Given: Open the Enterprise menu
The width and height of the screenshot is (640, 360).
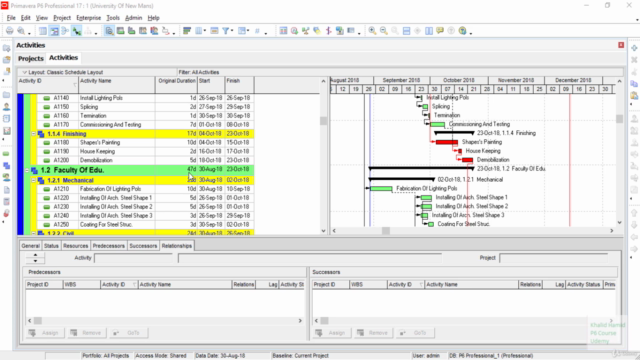Looking at the screenshot, I should (x=89, y=18).
